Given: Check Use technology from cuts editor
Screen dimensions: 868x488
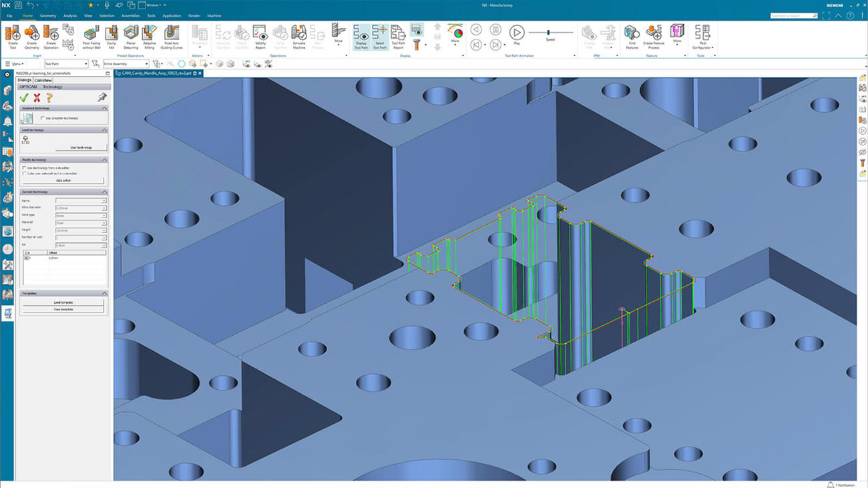Looking at the screenshot, I should (25, 168).
